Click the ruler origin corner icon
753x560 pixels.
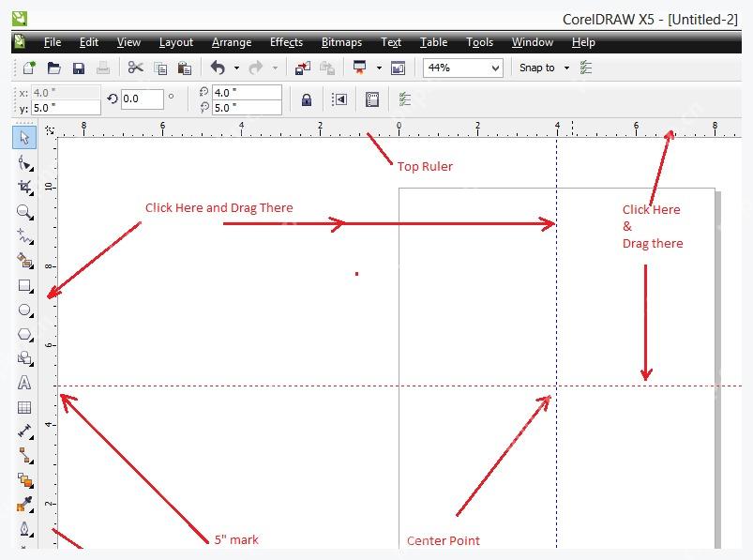[x=49, y=130]
